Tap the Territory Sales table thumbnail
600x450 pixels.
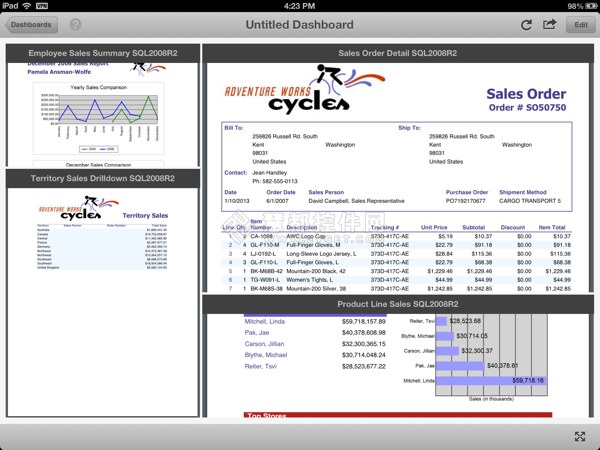coord(102,247)
